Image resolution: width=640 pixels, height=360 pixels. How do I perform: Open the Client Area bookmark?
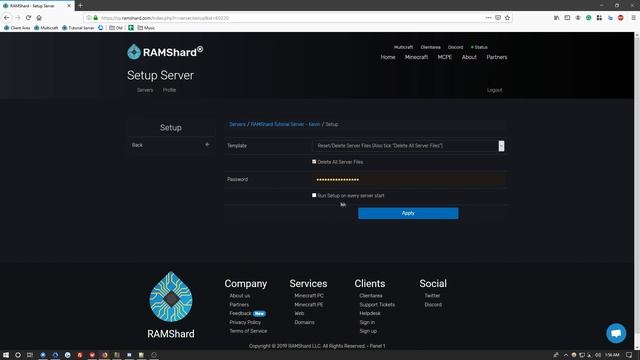pyautogui.click(x=17, y=28)
